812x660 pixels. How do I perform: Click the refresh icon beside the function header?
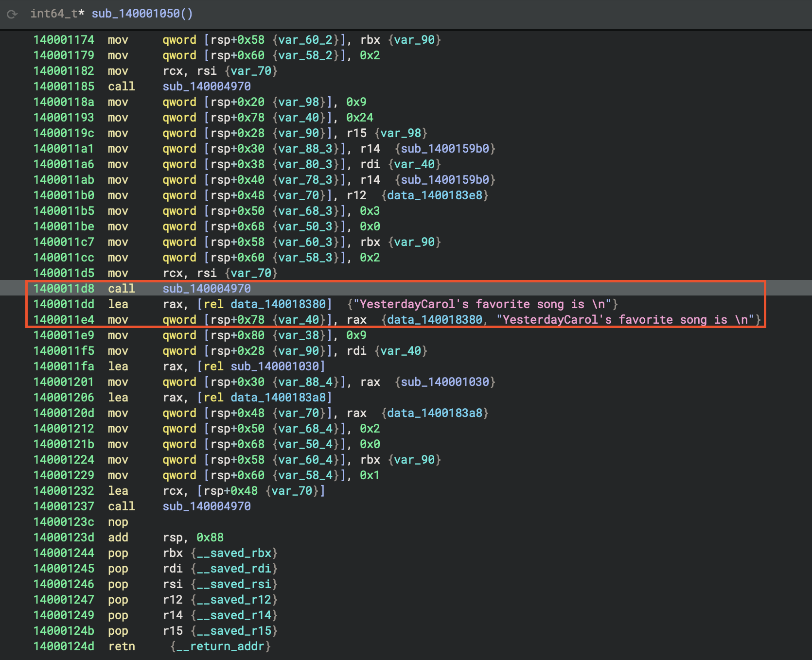point(12,14)
